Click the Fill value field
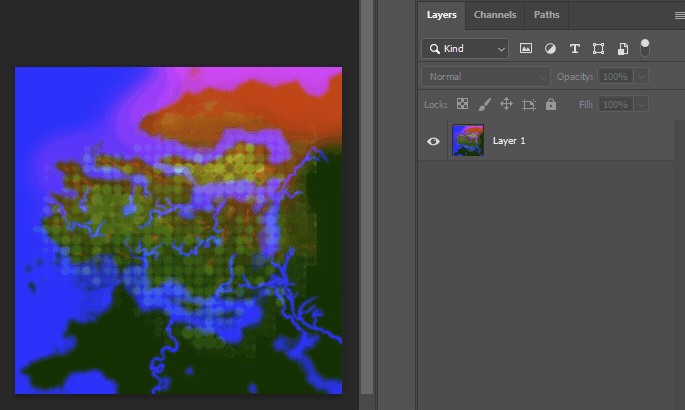The width and height of the screenshot is (685, 410). coord(615,104)
